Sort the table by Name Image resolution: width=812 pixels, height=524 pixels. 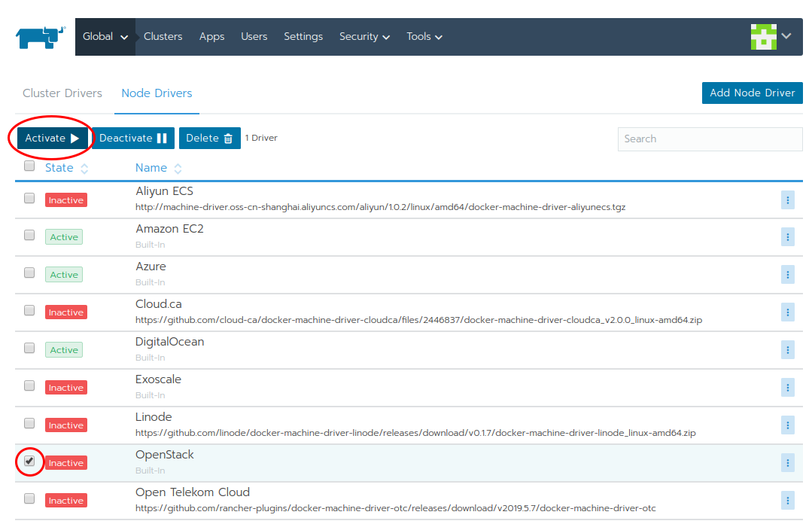(151, 167)
